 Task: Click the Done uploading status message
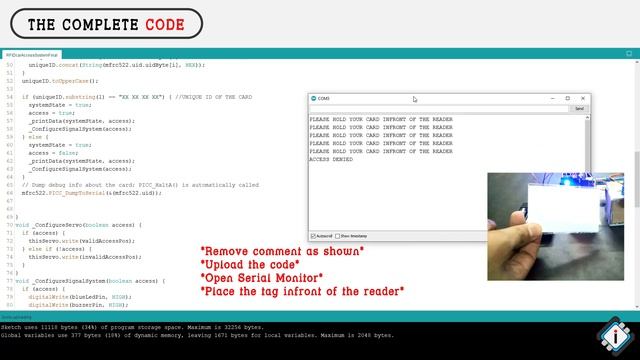pos(16,317)
